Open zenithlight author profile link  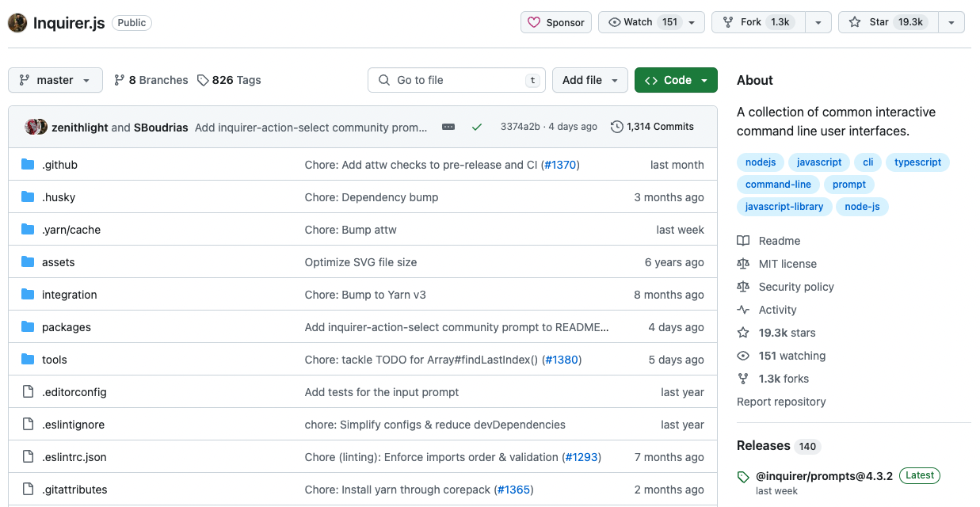click(80, 127)
